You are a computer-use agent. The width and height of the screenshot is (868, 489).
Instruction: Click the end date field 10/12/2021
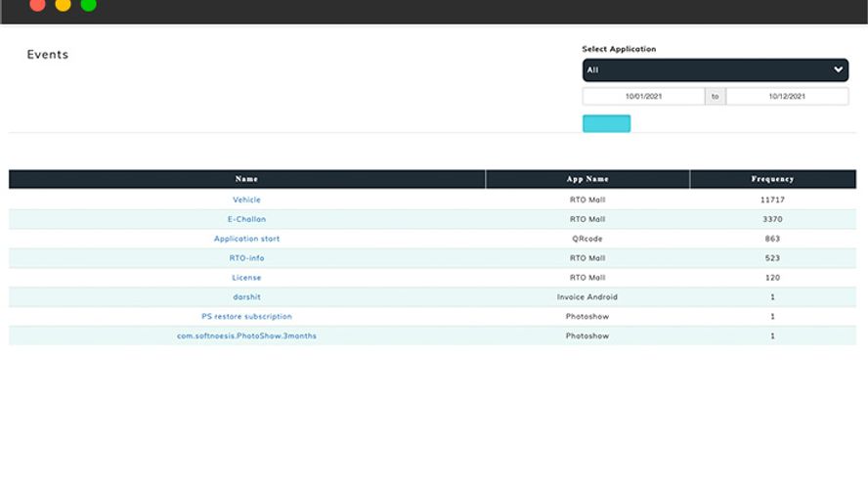coord(787,97)
